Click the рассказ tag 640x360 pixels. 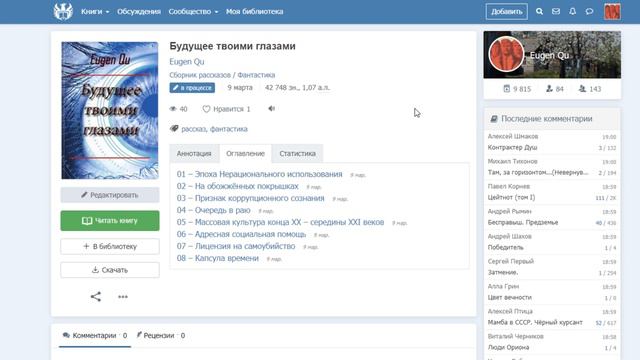click(x=193, y=129)
